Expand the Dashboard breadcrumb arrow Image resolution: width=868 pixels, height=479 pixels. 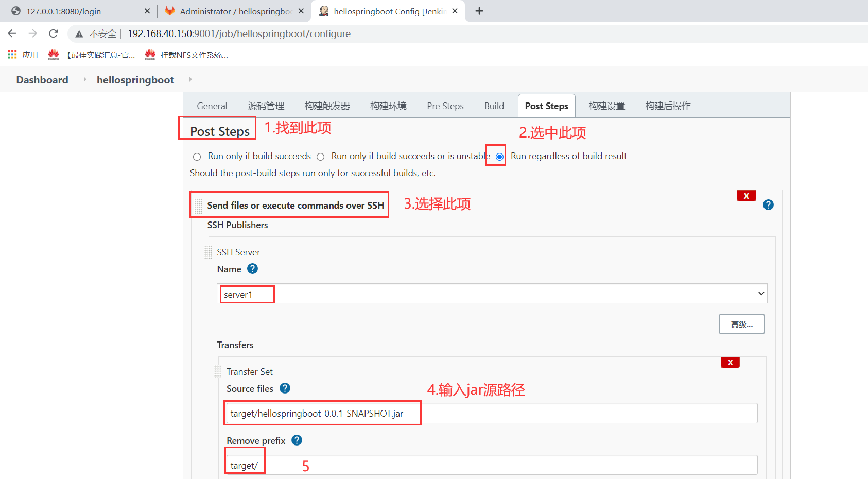click(85, 79)
